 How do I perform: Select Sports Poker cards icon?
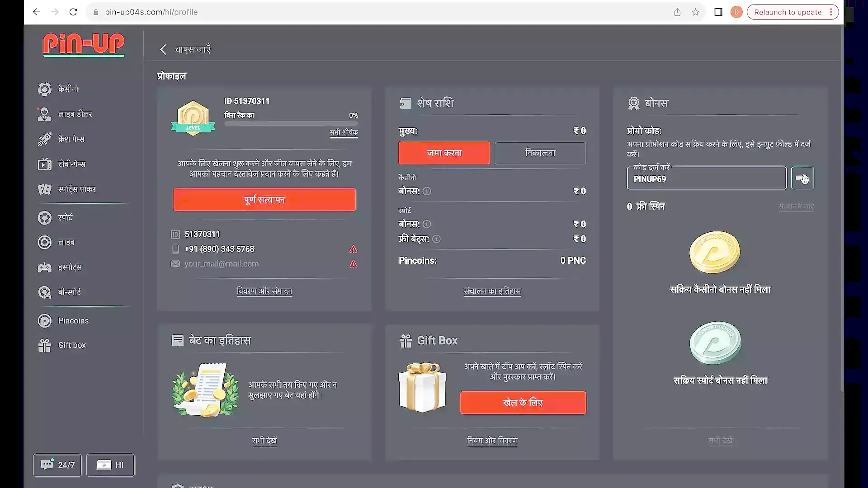pos(44,189)
